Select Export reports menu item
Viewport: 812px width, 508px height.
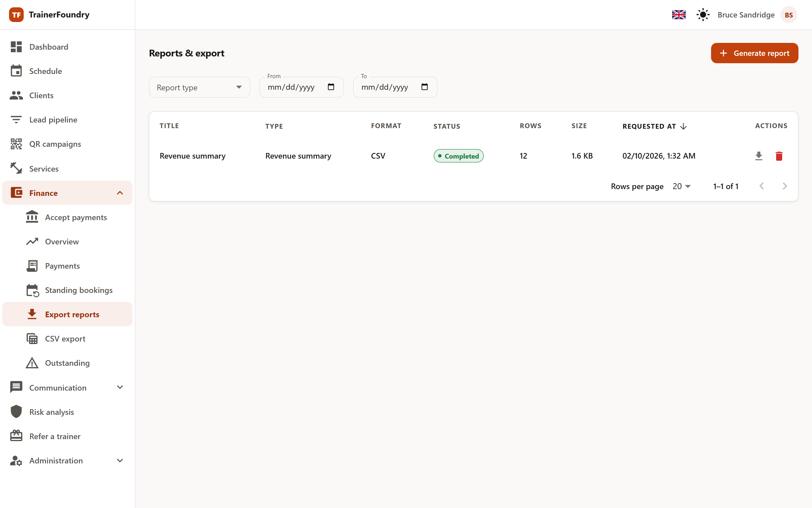click(x=67, y=314)
